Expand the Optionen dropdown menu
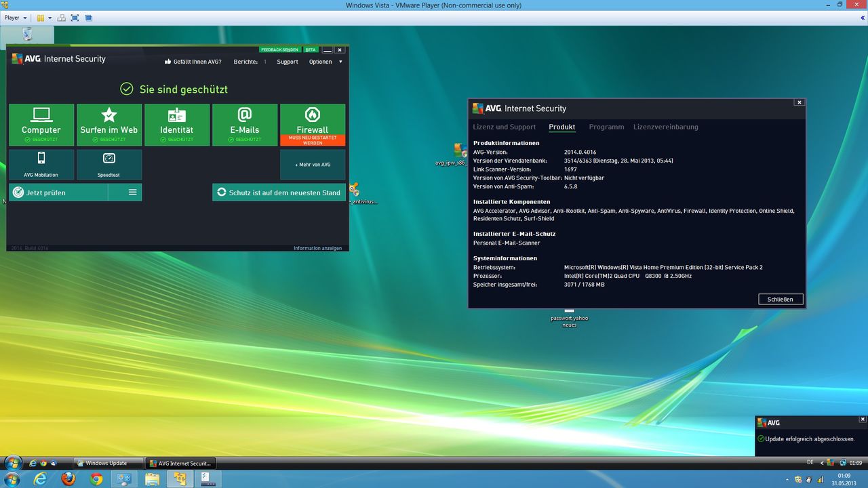 click(325, 62)
